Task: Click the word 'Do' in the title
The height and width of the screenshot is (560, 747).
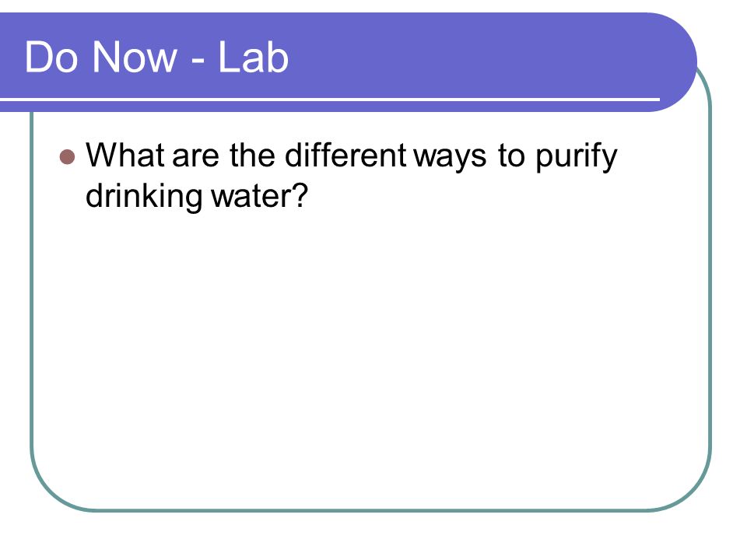Action: 51,58
